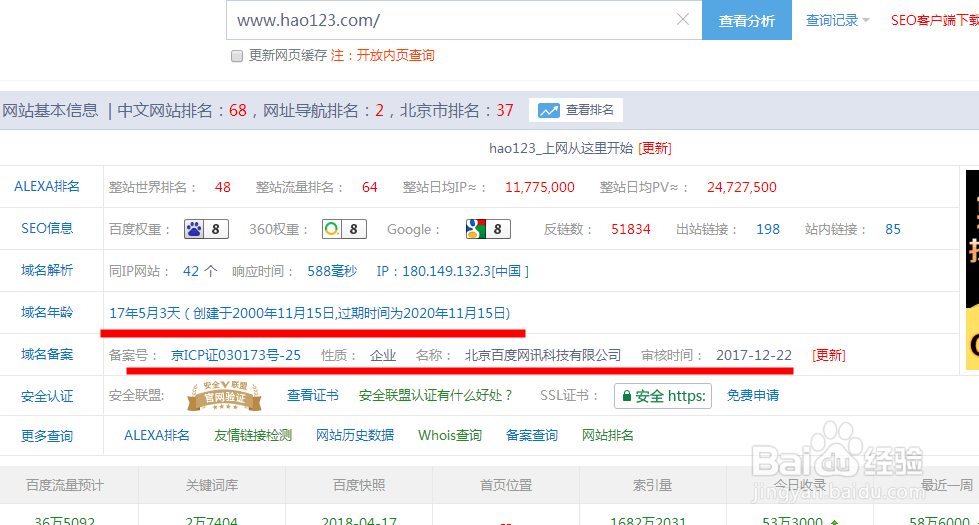
Task: Enable the 更新网页缓存 checkbox
Action: (x=237, y=56)
